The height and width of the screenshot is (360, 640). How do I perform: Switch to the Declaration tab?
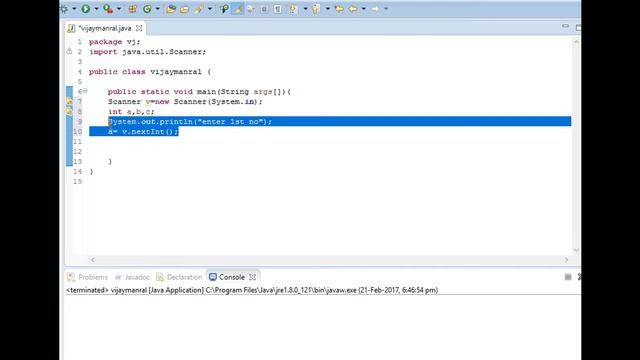[x=179, y=277]
